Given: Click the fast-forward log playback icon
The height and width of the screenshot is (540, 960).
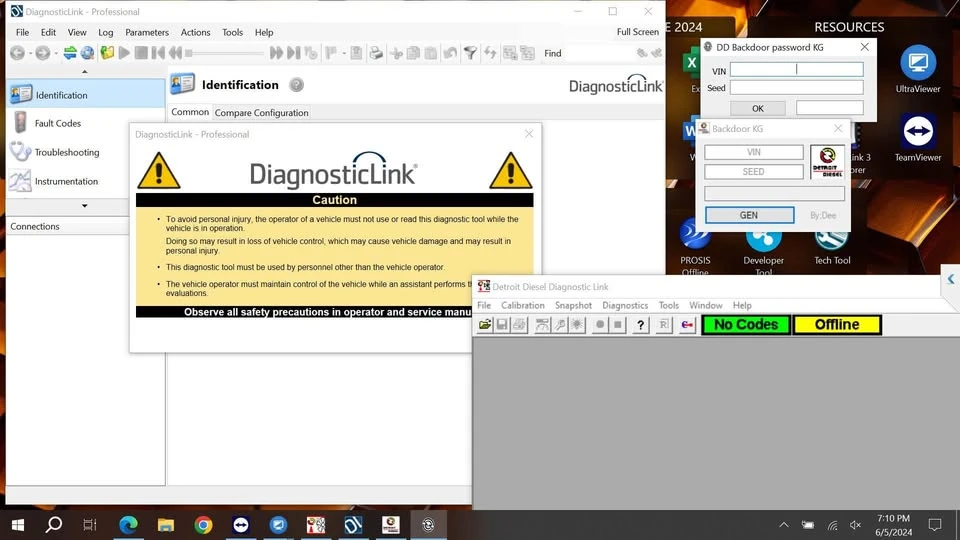Looking at the screenshot, I should (276, 53).
